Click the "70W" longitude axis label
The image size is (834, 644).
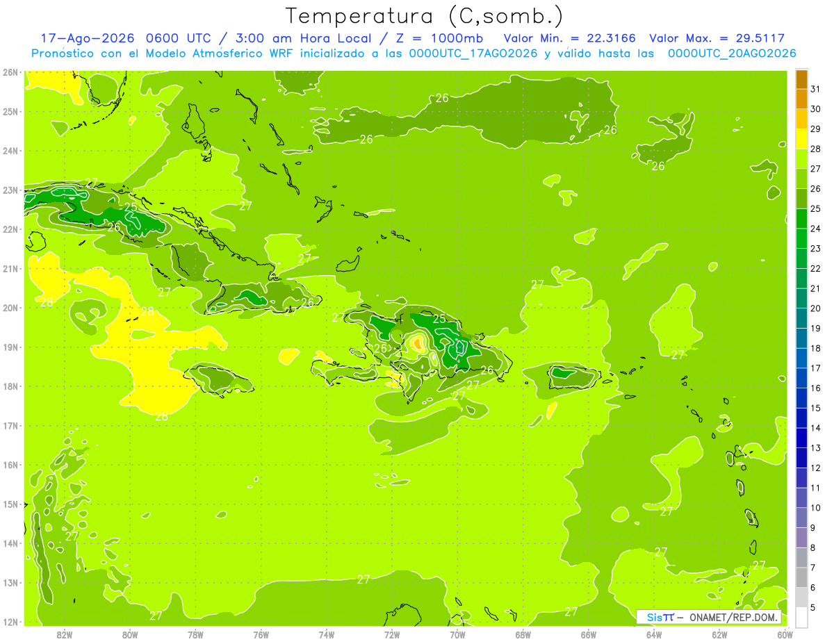(x=457, y=634)
